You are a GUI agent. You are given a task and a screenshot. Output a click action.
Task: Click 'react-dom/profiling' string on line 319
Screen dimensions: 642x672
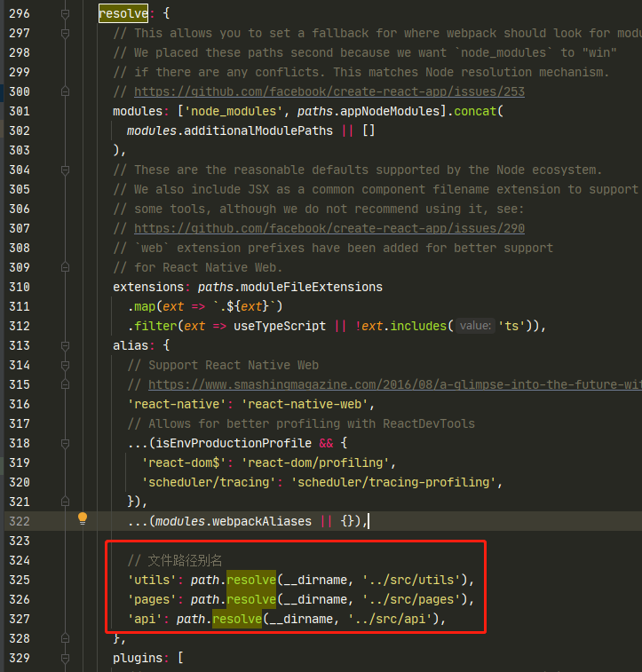click(x=315, y=462)
